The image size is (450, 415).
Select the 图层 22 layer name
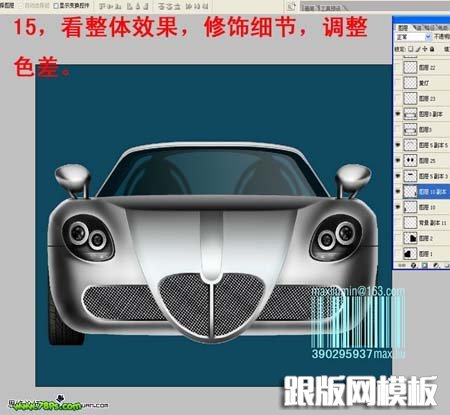click(x=427, y=68)
